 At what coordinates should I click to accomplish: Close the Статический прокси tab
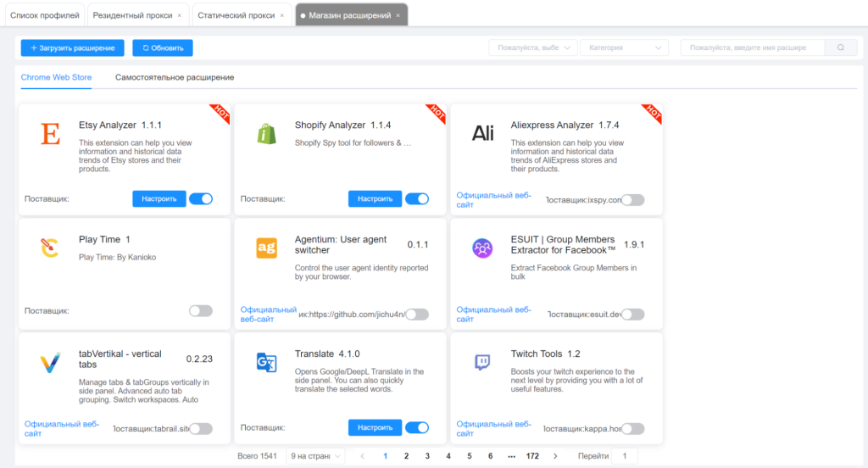pyautogui.click(x=281, y=15)
